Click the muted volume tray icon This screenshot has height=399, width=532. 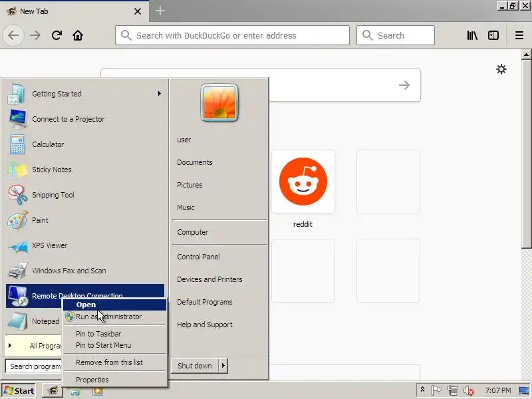tap(469, 391)
